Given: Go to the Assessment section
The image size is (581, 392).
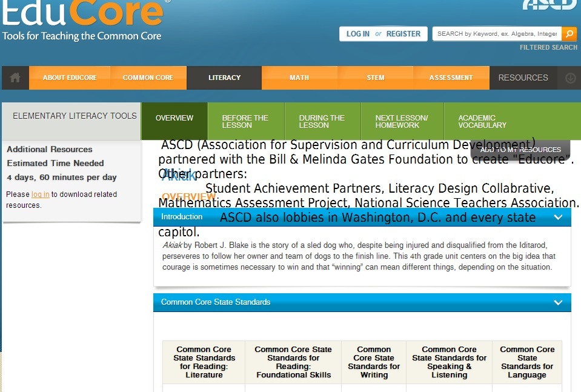Looking at the screenshot, I should coord(451,78).
